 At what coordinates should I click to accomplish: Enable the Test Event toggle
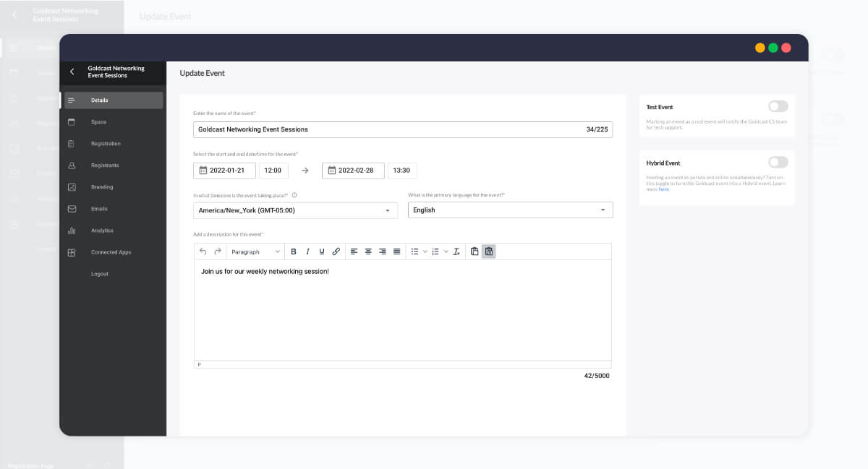click(x=778, y=106)
